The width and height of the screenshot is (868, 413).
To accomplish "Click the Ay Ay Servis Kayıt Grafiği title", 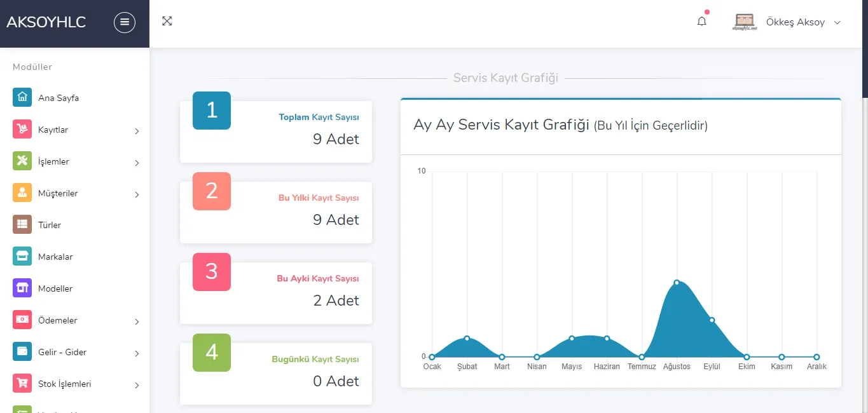I will (x=560, y=125).
